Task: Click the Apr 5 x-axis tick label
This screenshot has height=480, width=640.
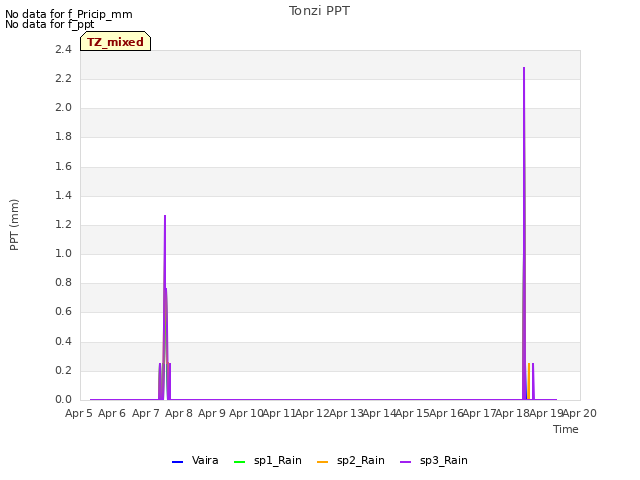Action: [x=78, y=413]
